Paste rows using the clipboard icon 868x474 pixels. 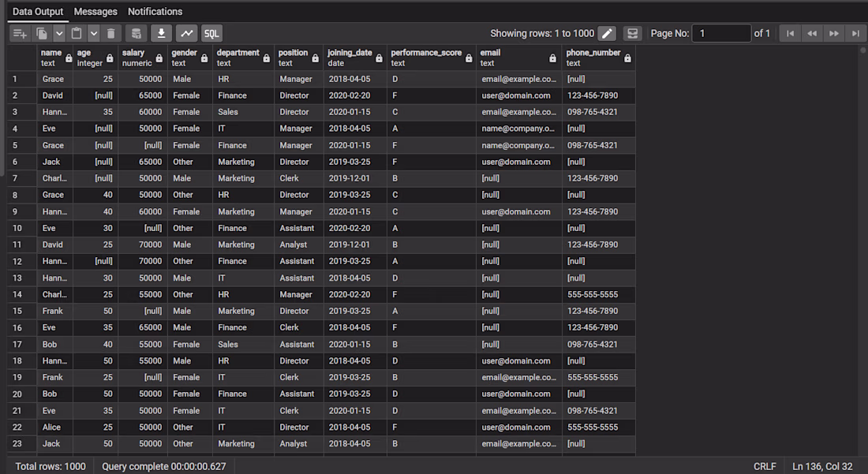(x=77, y=33)
